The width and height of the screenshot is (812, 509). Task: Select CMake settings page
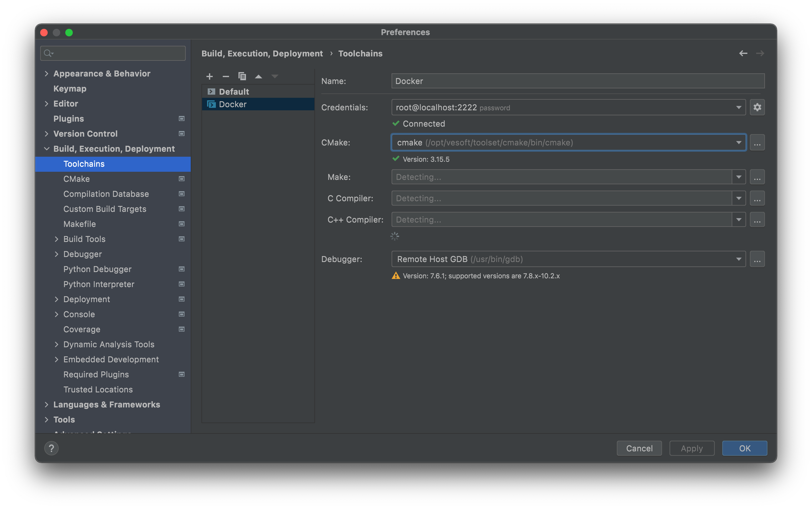click(x=77, y=179)
